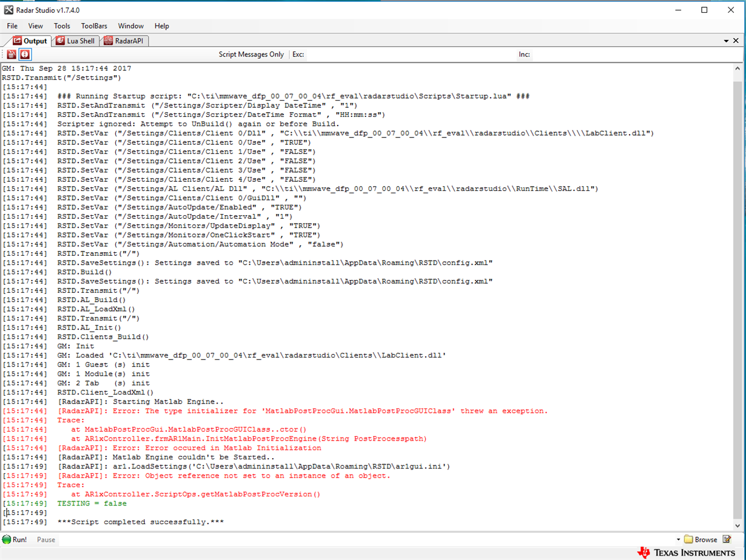Click the "RSTD.AL_Build()" log line

pos(92,300)
